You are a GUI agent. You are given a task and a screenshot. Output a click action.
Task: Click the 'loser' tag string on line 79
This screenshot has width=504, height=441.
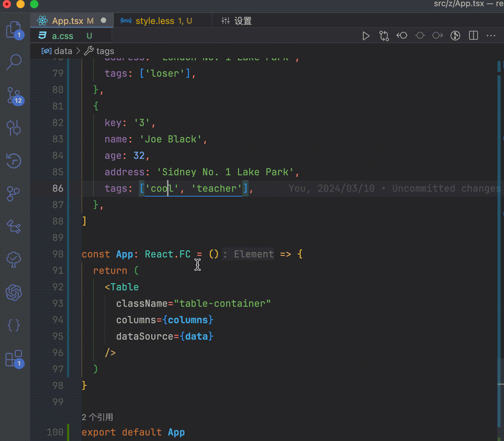165,73
